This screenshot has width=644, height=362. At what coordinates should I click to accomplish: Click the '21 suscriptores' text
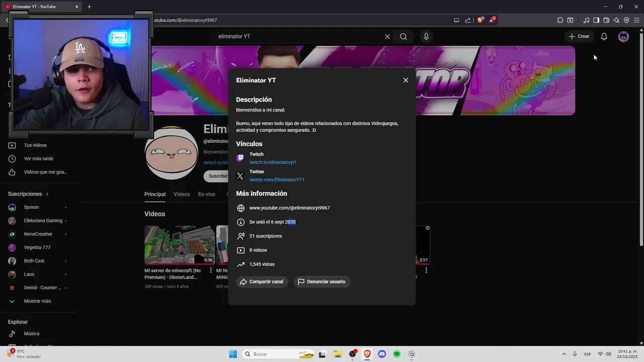266,236
